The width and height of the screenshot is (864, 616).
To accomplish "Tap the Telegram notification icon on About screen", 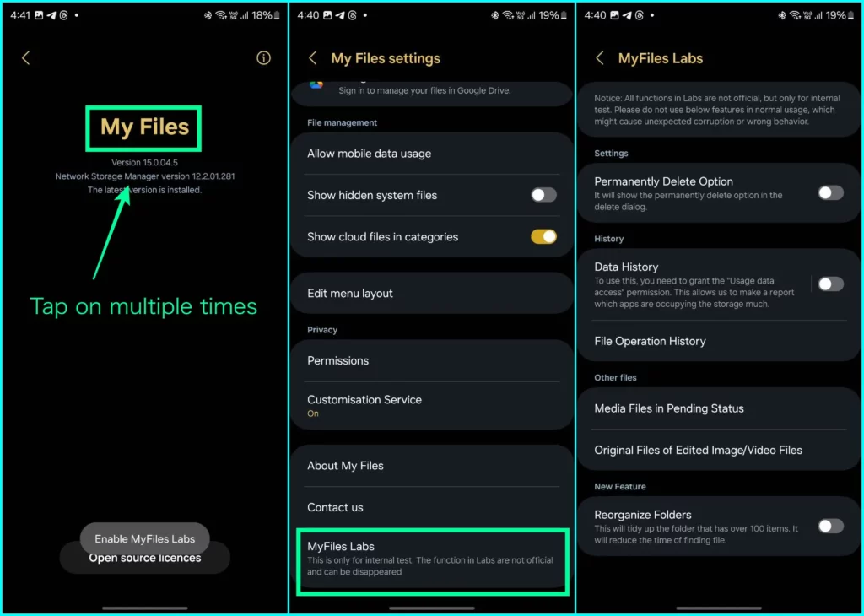I will (51, 15).
